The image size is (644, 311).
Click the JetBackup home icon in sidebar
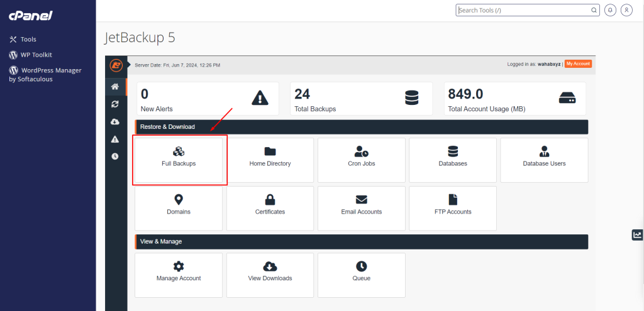(x=114, y=87)
